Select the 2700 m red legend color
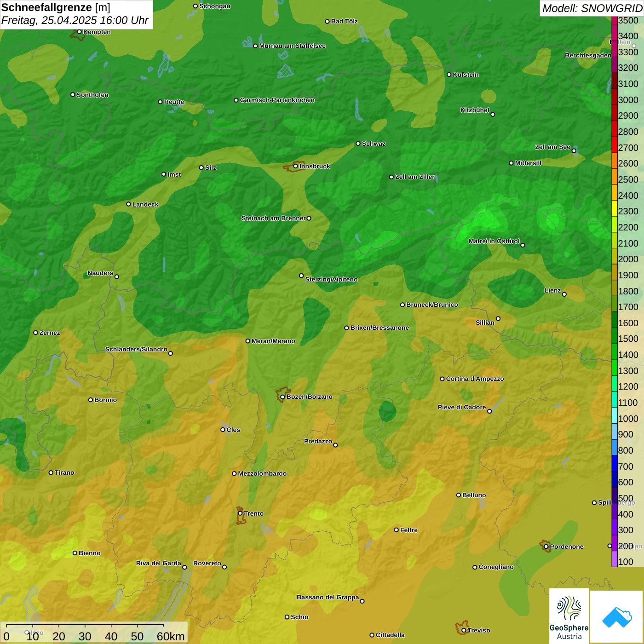This screenshot has height=644, width=644. (x=615, y=144)
